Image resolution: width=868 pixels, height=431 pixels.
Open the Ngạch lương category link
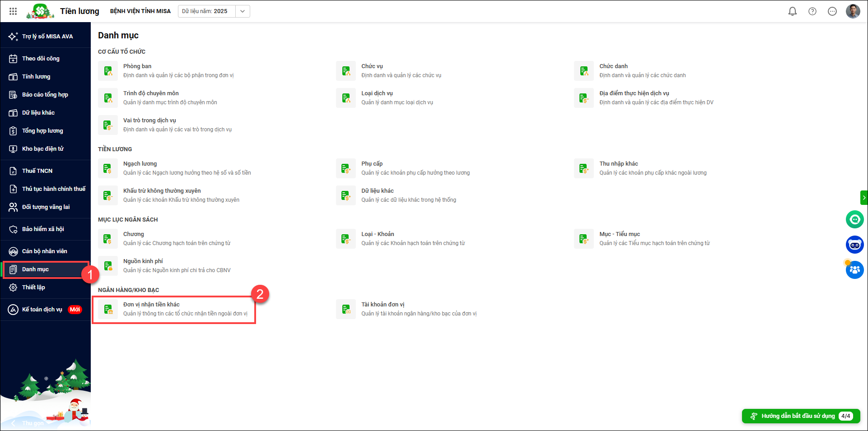(140, 164)
